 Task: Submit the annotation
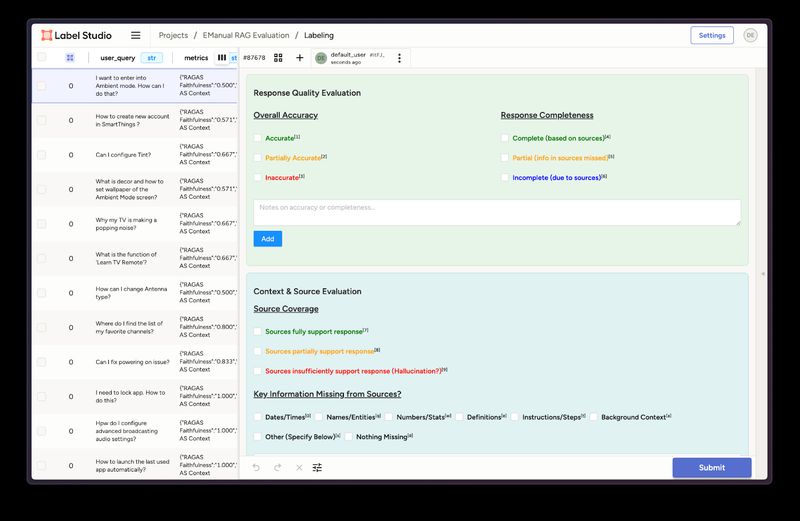(x=712, y=467)
